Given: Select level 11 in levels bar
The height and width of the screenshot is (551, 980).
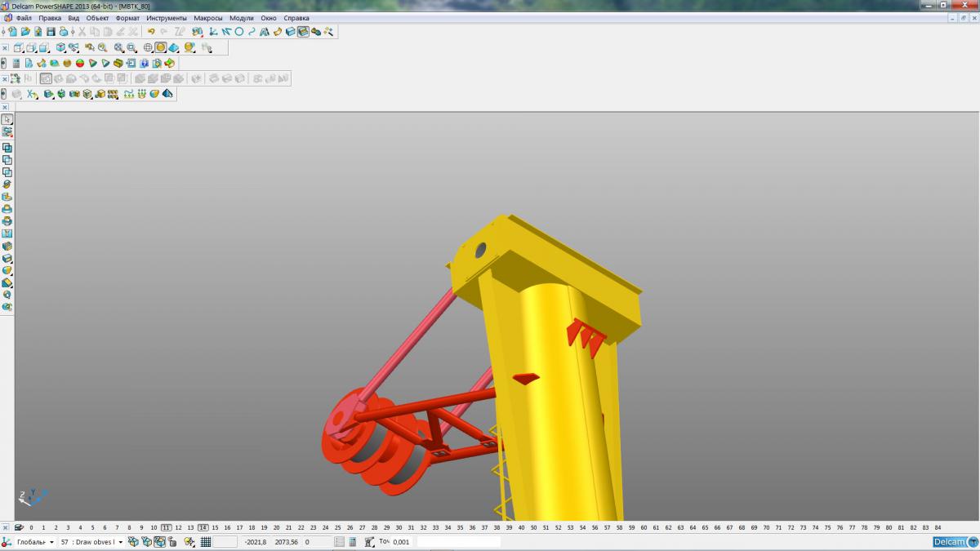Looking at the screenshot, I should pos(167,527).
